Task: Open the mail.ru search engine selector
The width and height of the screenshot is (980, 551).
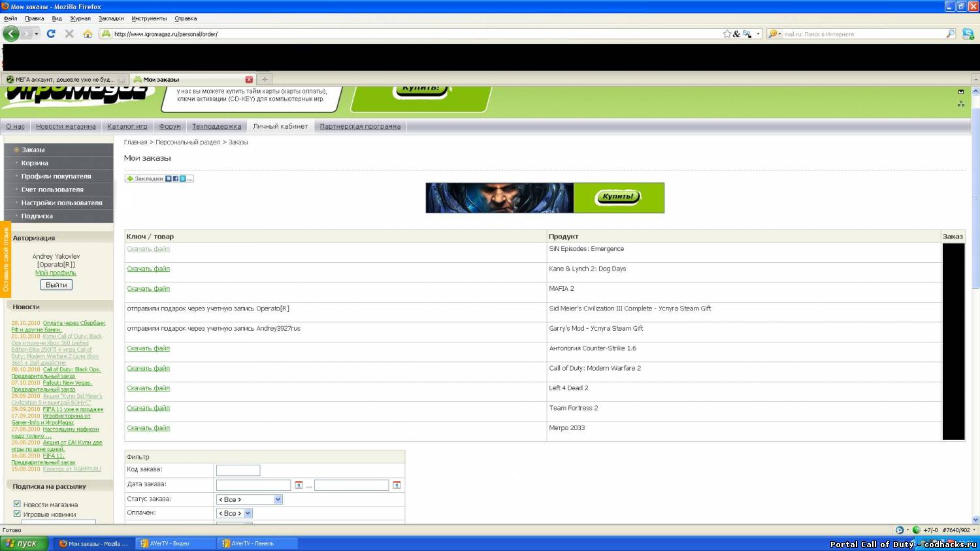Action: pos(774,33)
